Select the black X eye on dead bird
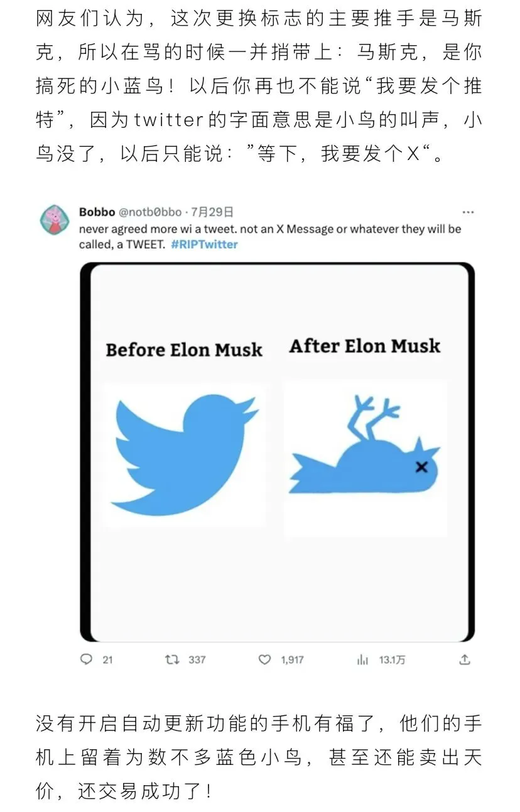This screenshot has height=812, width=520. tap(421, 466)
